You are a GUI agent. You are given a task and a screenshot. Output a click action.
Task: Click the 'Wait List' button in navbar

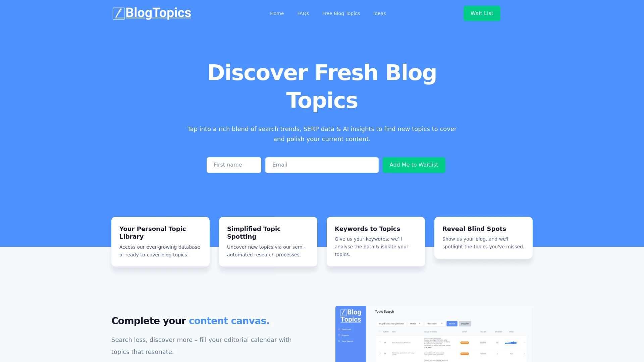[482, 14]
